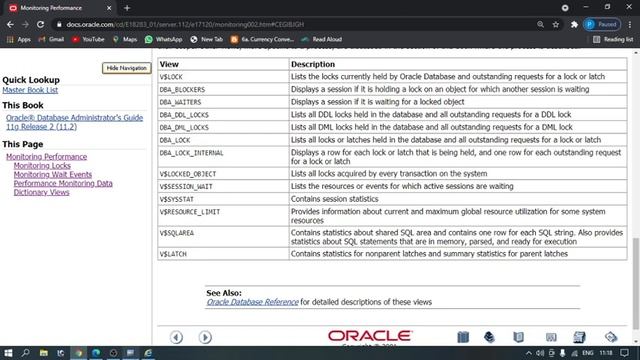Open the Chrome three-dot menu
This screenshot has width=640, height=360.
coord(630,24)
